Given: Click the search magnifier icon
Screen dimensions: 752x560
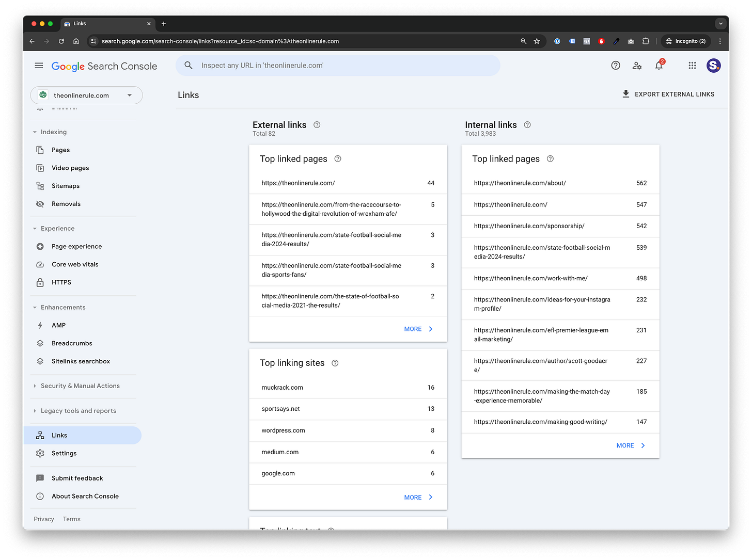Looking at the screenshot, I should (189, 66).
